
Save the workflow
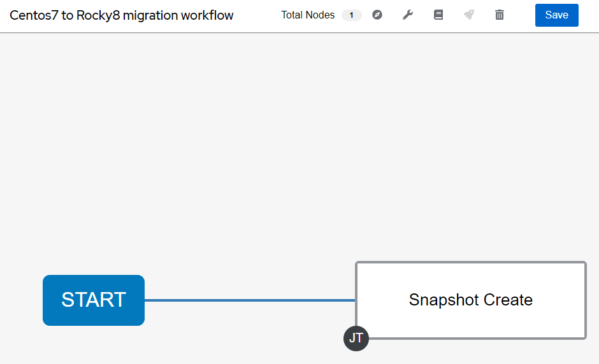click(x=556, y=15)
